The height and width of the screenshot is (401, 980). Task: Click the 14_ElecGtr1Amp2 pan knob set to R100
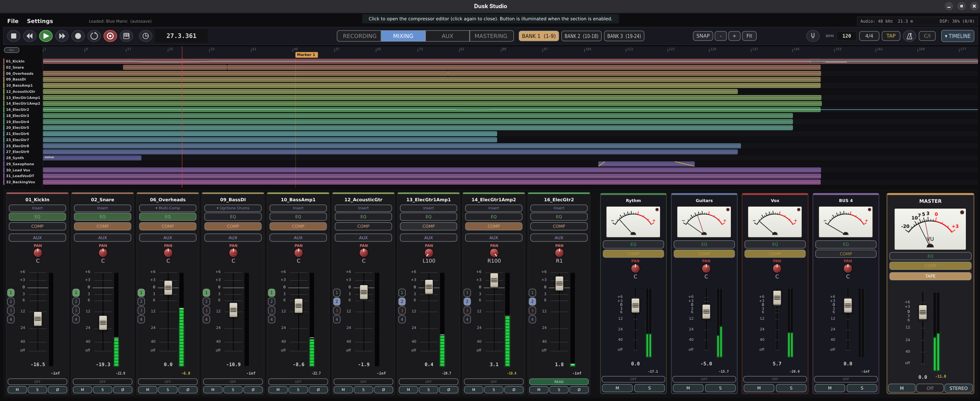click(494, 253)
